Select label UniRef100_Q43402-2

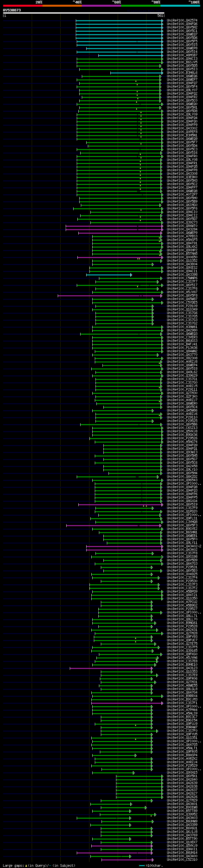pos(184,547)
